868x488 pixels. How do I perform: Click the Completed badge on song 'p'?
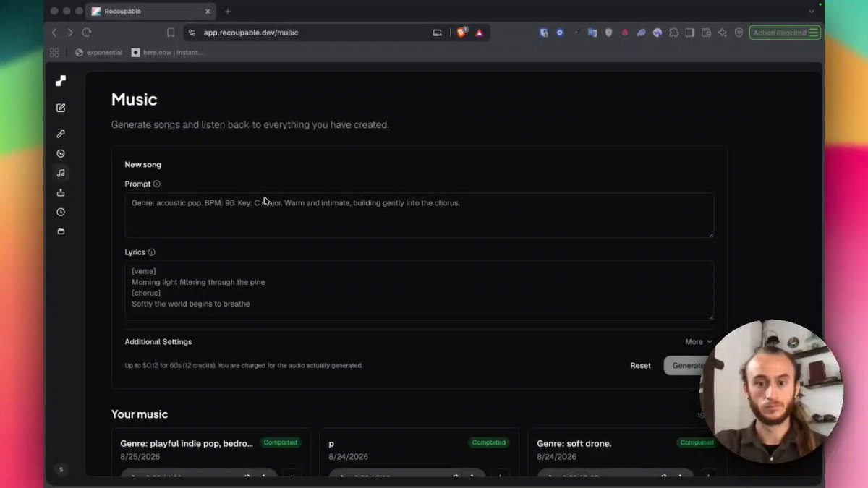click(488, 442)
